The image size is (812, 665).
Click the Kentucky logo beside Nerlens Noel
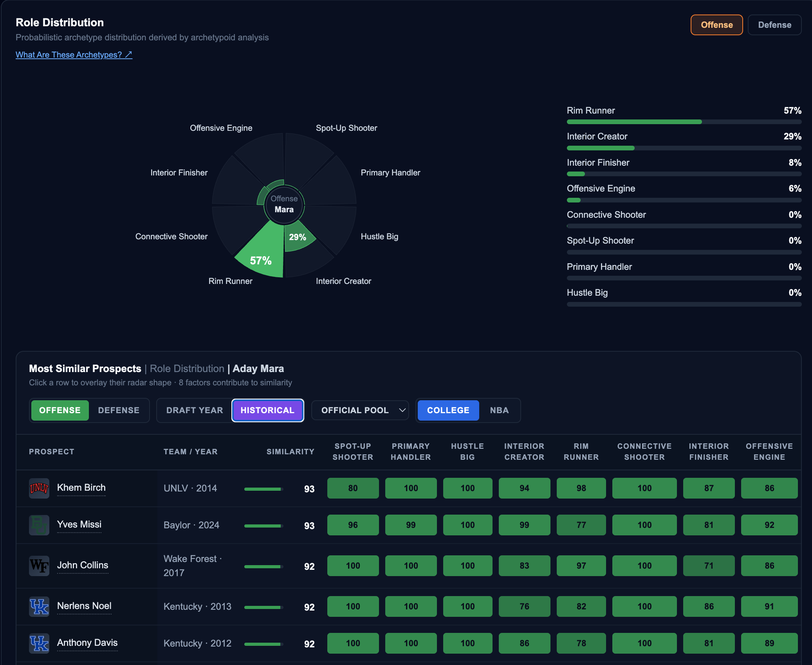click(x=39, y=606)
